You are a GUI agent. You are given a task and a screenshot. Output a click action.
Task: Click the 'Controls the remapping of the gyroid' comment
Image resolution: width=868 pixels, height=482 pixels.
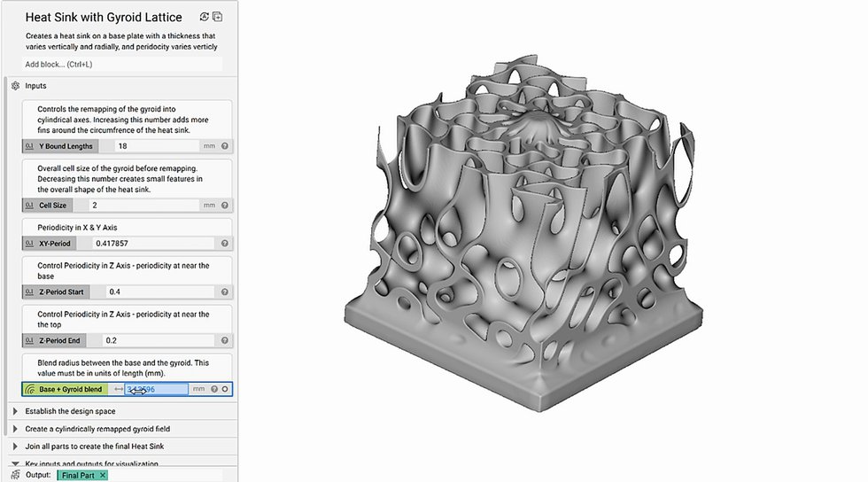[x=123, y=120]
